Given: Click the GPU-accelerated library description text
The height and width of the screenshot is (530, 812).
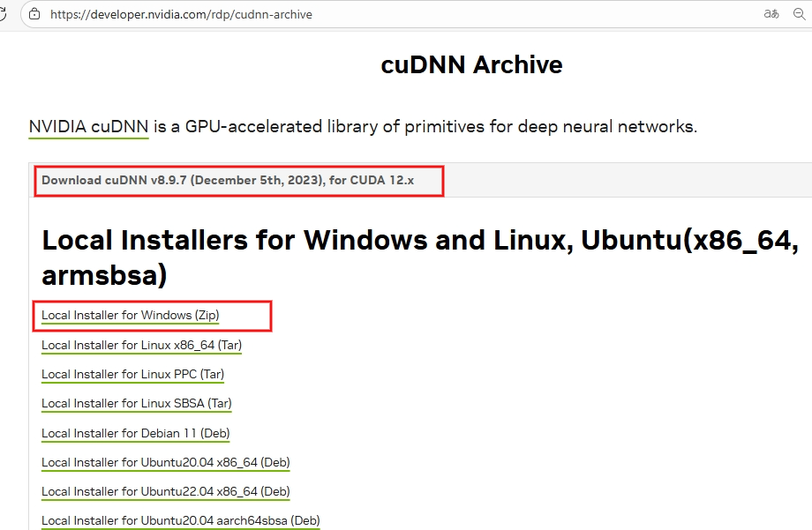Looking at the screenshot, I should coord(425,127).
